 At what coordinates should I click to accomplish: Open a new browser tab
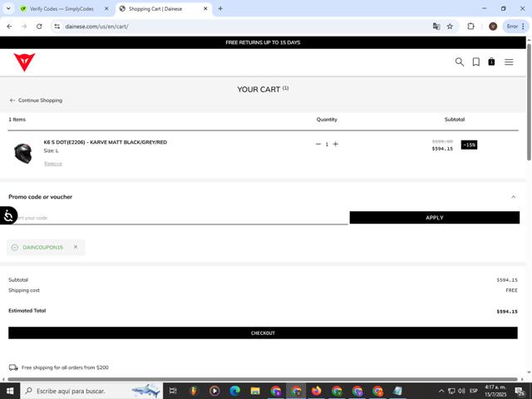220,9
